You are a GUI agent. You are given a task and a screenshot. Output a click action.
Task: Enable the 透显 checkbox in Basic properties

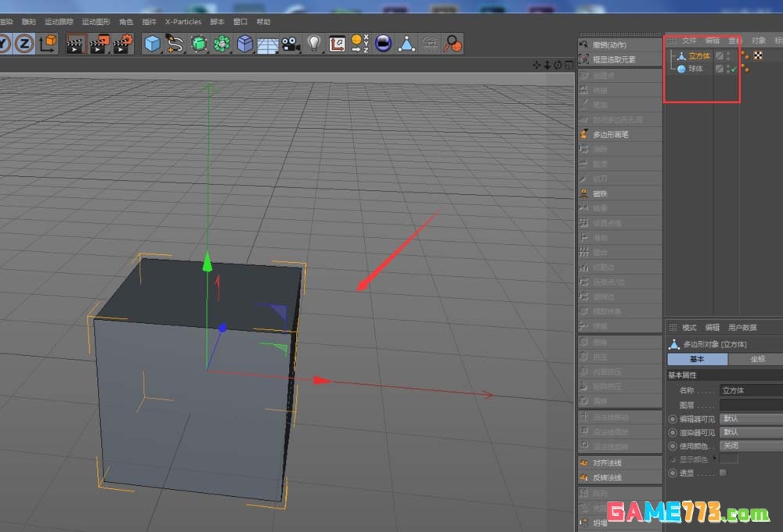tap(724, 473)
